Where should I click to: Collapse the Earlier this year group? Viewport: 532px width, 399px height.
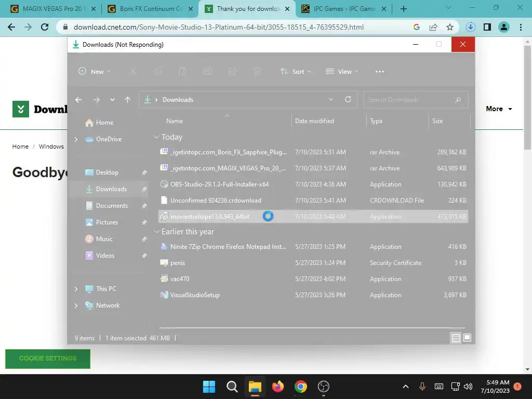coord(156,232)
